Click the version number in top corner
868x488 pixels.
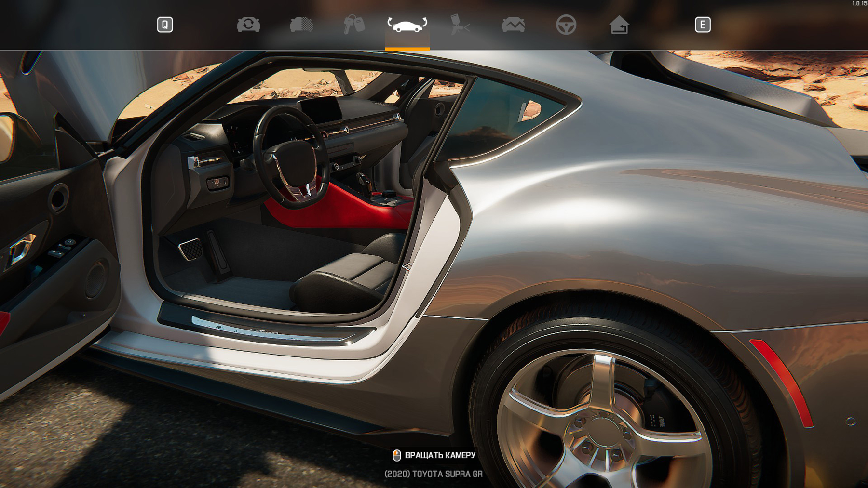point(859,3)
